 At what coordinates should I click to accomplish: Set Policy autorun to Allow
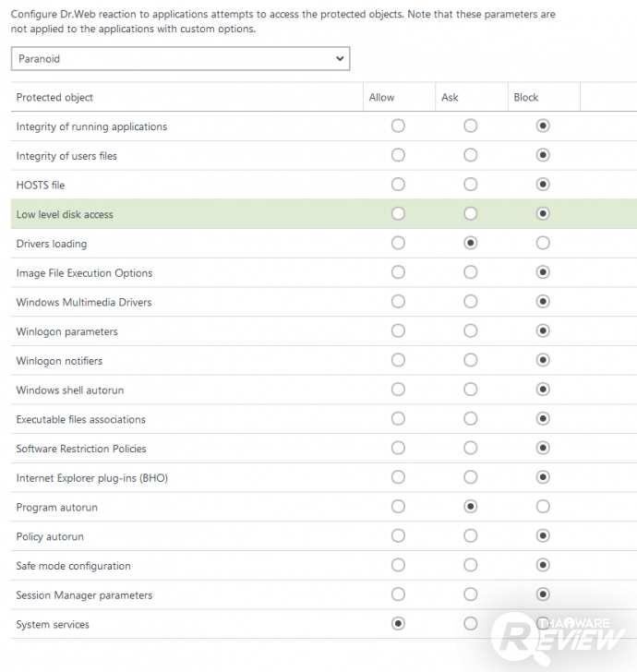[398, 536]
